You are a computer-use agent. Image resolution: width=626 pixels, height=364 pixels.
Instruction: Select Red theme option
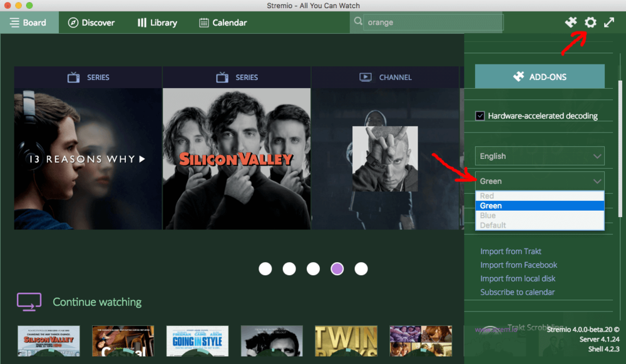540,196
